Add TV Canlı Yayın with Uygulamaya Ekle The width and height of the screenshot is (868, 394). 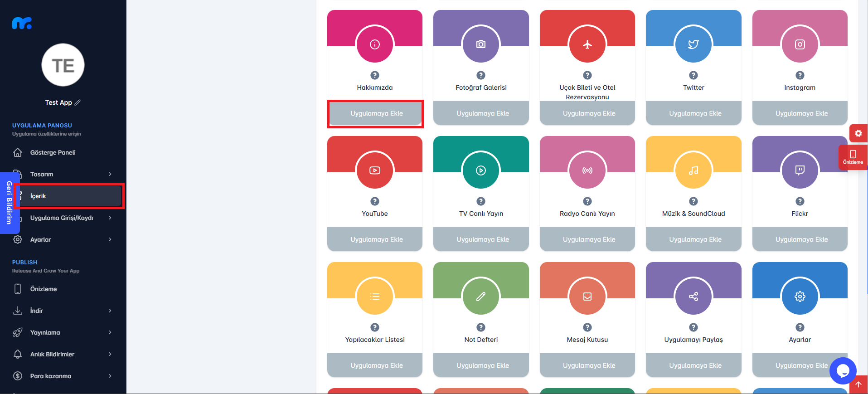(x=481, y=239)
